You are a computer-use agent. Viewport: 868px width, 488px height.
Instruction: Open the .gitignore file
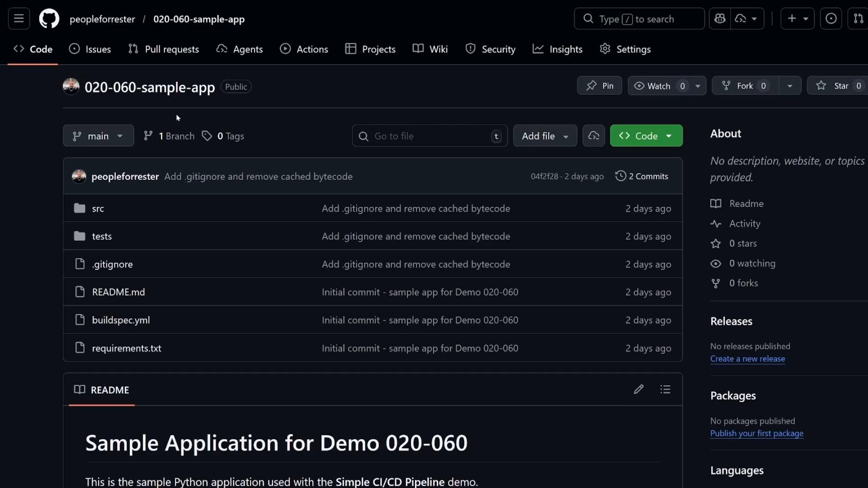(112, 264)
